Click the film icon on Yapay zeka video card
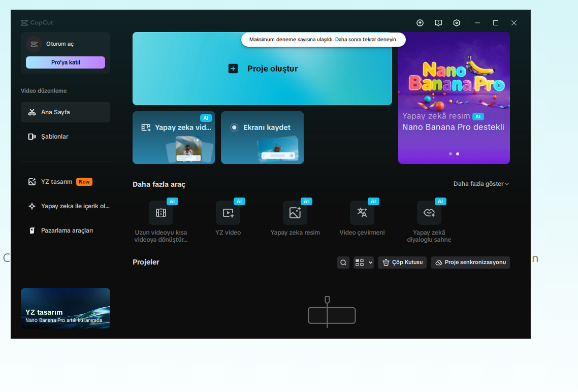The width and height of the screenshot is (578, 392). tap(146, 127)
